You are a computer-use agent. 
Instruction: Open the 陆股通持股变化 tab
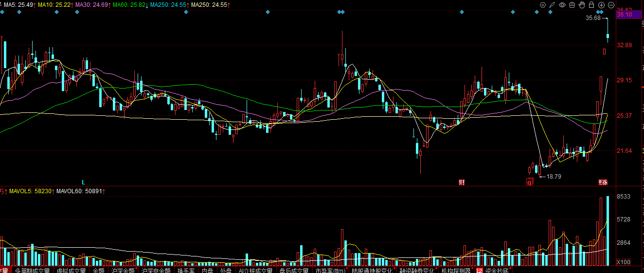[x=372, y=271]
